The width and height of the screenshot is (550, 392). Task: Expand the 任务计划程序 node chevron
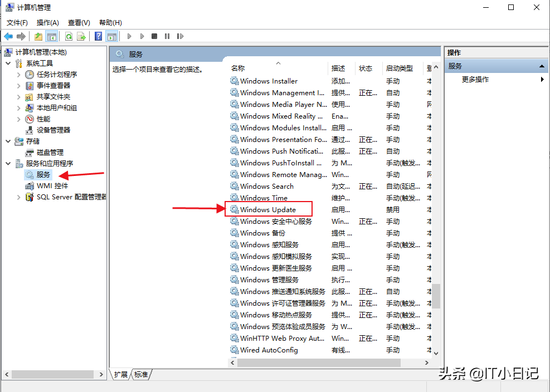coord(19,74)
